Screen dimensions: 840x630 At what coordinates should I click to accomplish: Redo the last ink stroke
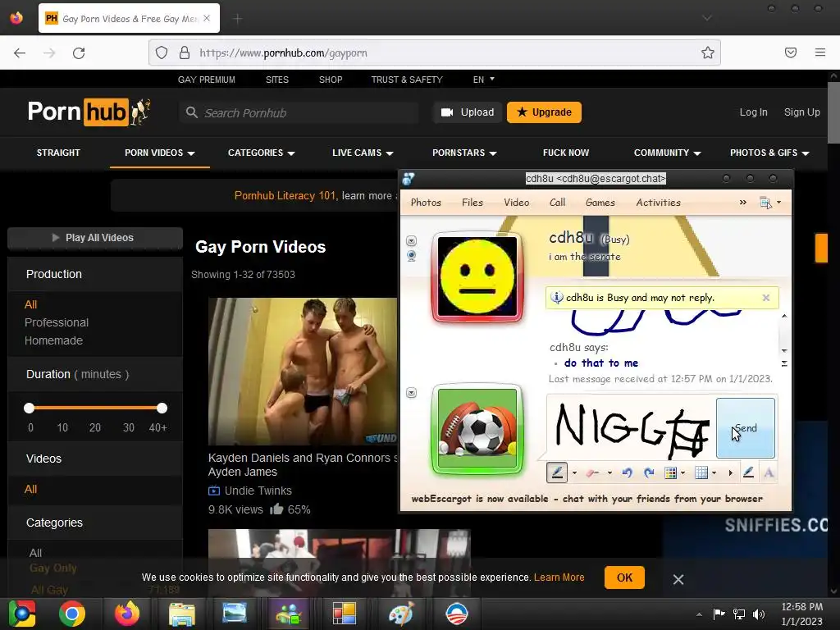click(x=649, y=472)
